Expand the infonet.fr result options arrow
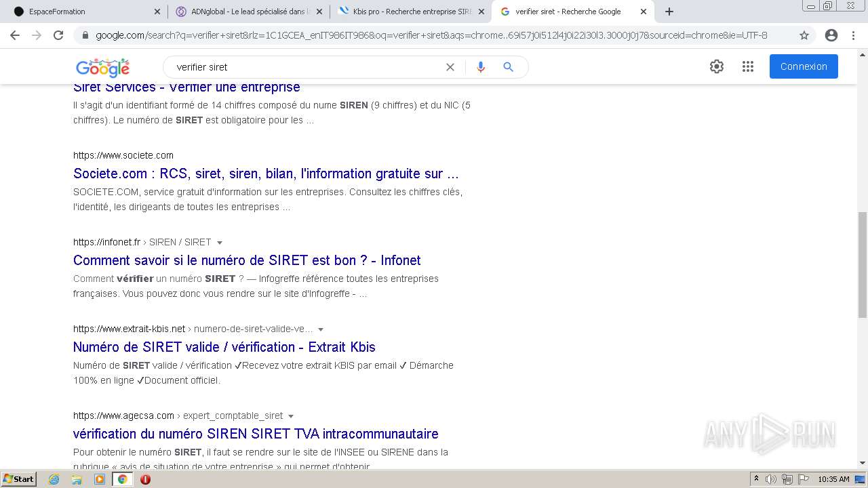This screenshot has height=488, width=868. (x=220, y=243)
